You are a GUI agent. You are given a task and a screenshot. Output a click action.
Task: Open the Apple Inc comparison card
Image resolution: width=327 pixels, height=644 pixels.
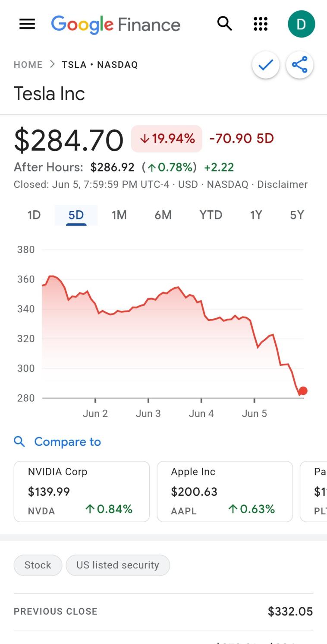coord(225,492)
